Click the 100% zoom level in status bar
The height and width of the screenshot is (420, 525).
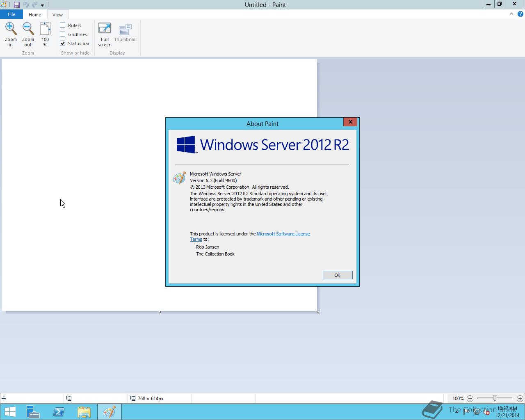point(458,399)
